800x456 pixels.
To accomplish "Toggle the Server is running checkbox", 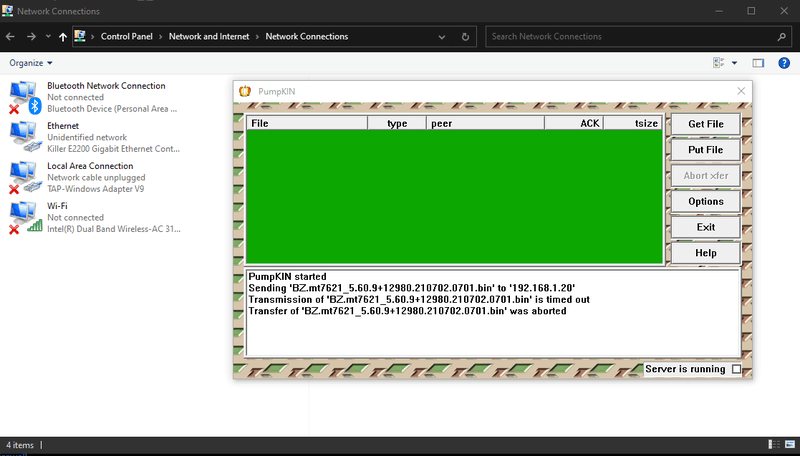I will (x=736, y=369).
